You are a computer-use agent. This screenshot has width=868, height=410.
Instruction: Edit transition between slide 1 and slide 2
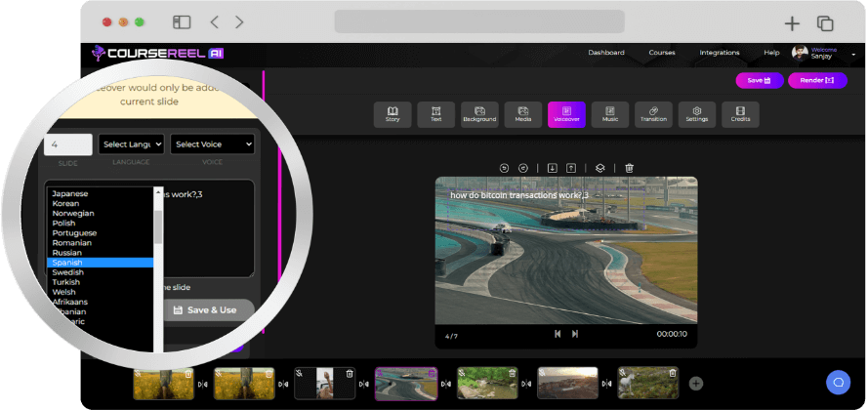(x=203, y=384)
